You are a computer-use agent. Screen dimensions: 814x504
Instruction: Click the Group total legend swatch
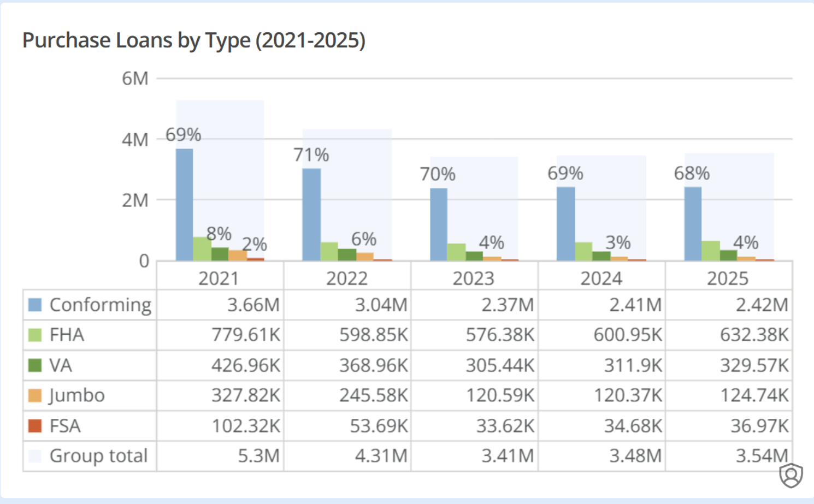click(x=35, y=456)
